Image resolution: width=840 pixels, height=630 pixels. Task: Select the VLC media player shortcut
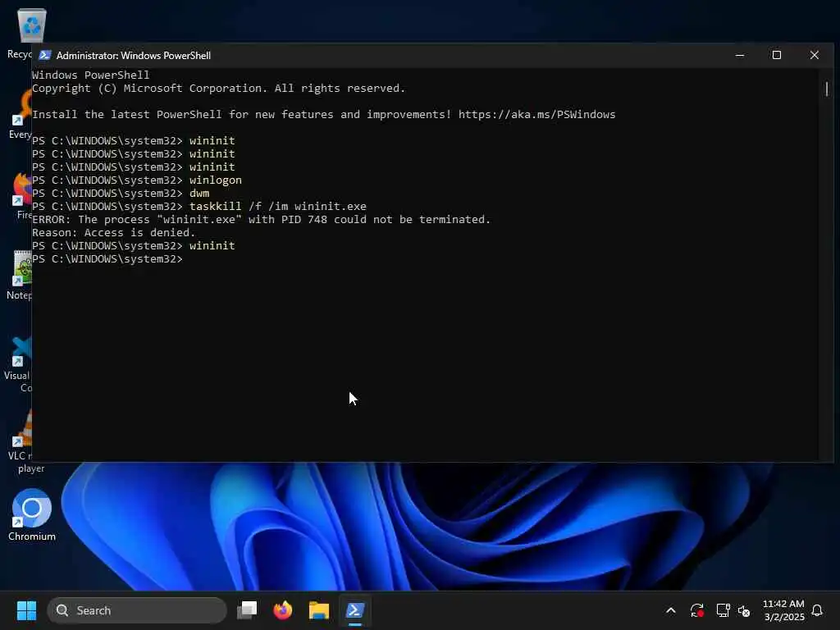click(20, 441)
